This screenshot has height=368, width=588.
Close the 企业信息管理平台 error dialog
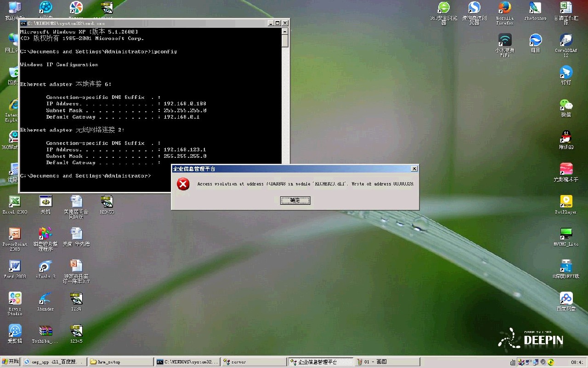[414, 169]
